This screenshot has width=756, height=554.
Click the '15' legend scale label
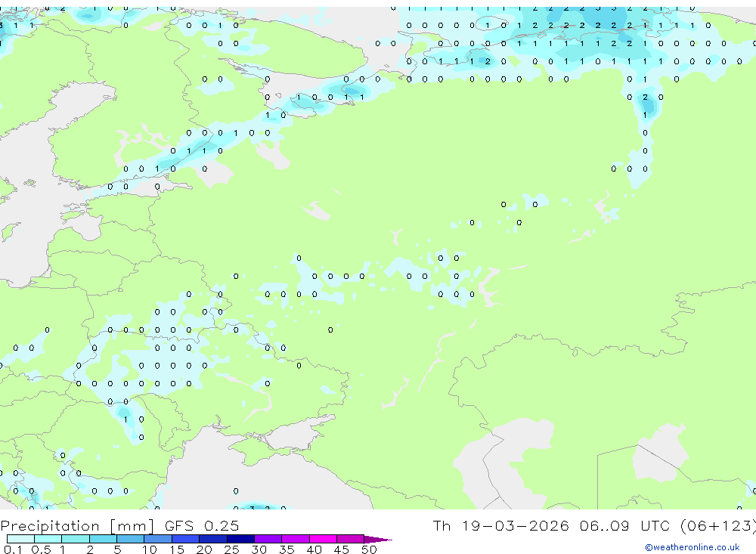[x=177, y=549]
